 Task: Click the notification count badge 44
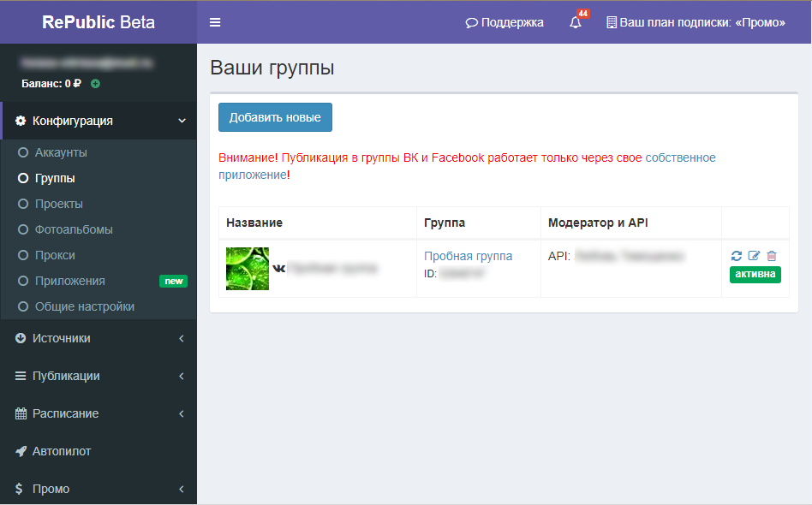pyautogui.click(x=583, y=14)
